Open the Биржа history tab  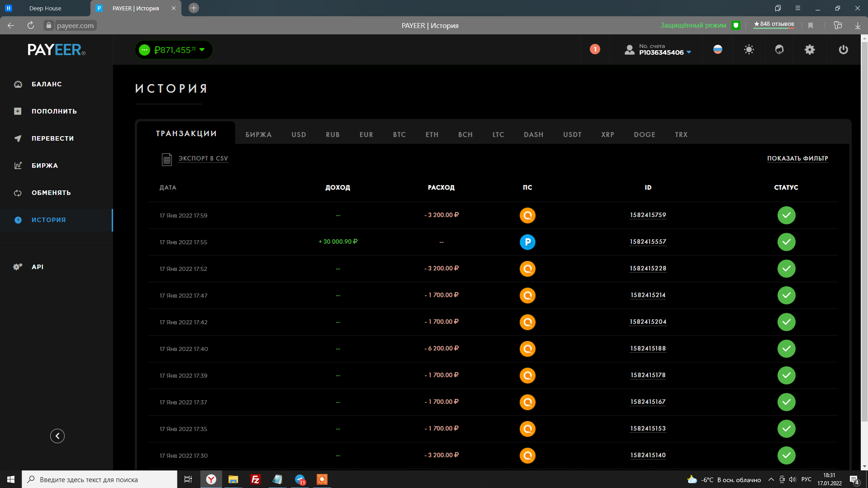[x=258, y=135]
